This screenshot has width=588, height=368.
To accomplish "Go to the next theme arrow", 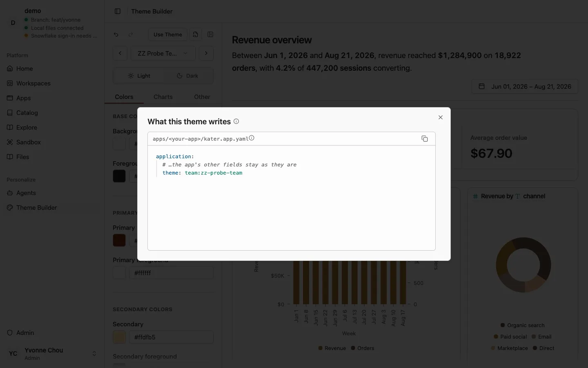I will pyautogui.click(x=206, y=53).
